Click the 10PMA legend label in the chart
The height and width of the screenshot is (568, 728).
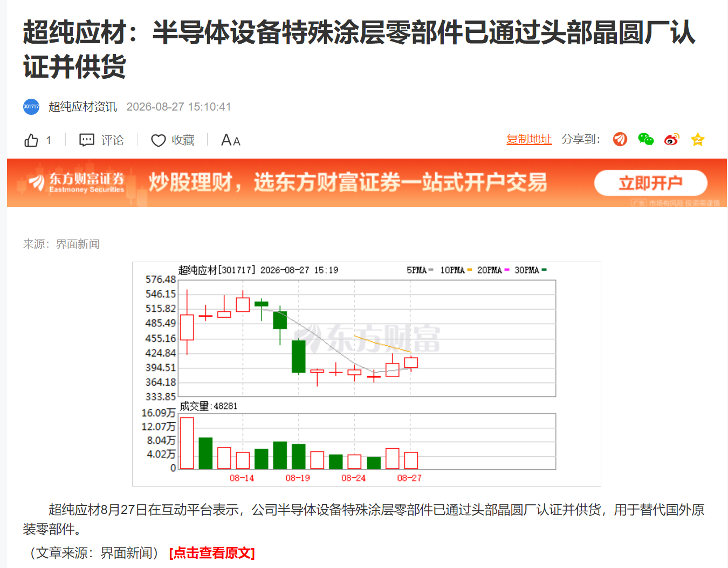click(x=452, y=270)
